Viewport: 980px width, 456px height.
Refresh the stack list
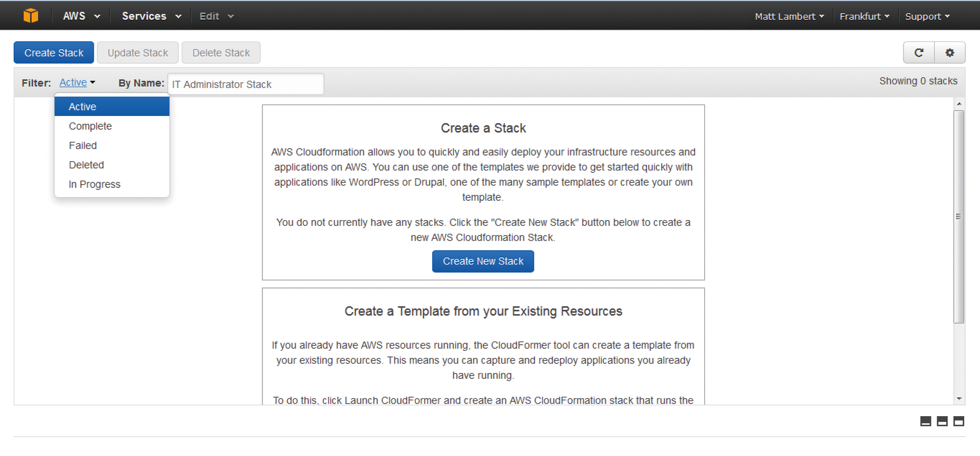[919, 53]
